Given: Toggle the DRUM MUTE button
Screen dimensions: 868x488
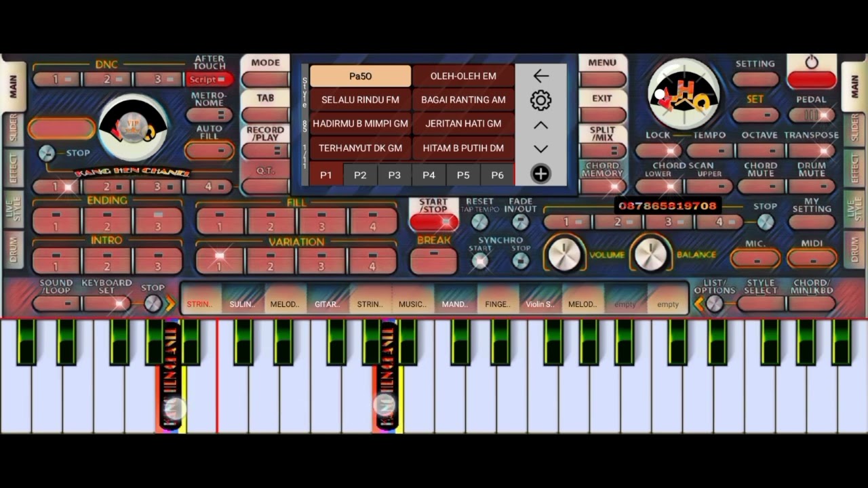Looking at the screenshot, I should tap(812, 186).
